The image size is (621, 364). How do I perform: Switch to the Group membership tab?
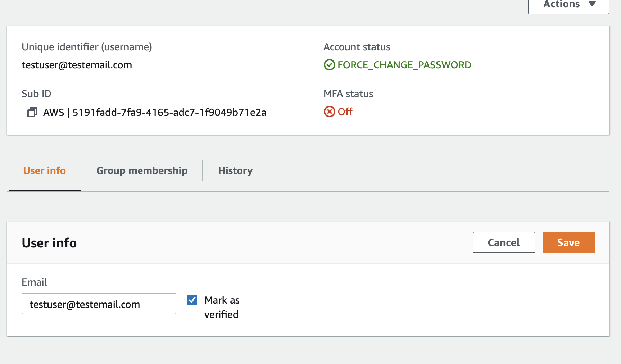(x=141, y=170)
